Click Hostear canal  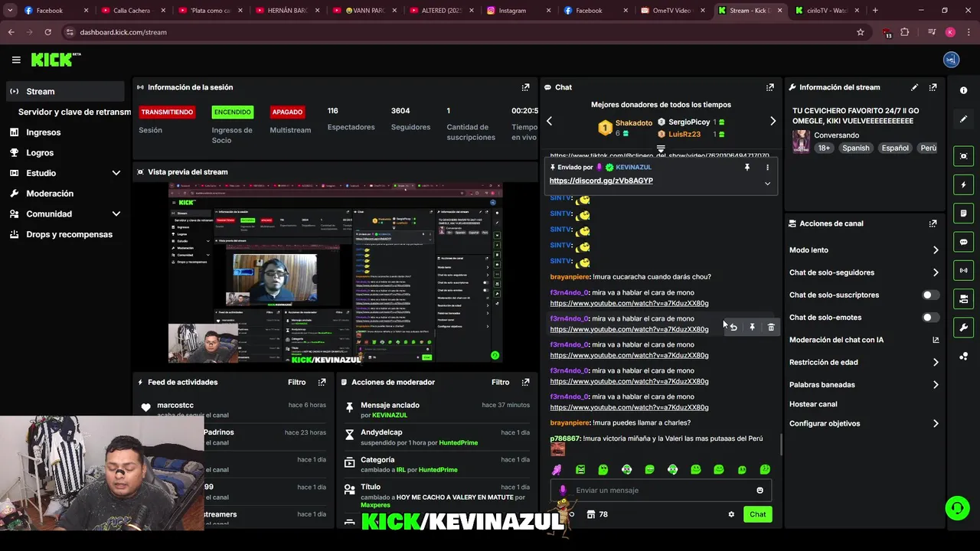coord(813,404)
